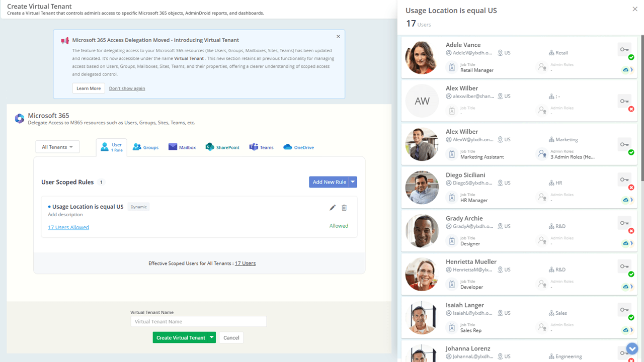Click the key icon on Diego Siciliani's card
This screenshot has width=644, height=362.
624,179
